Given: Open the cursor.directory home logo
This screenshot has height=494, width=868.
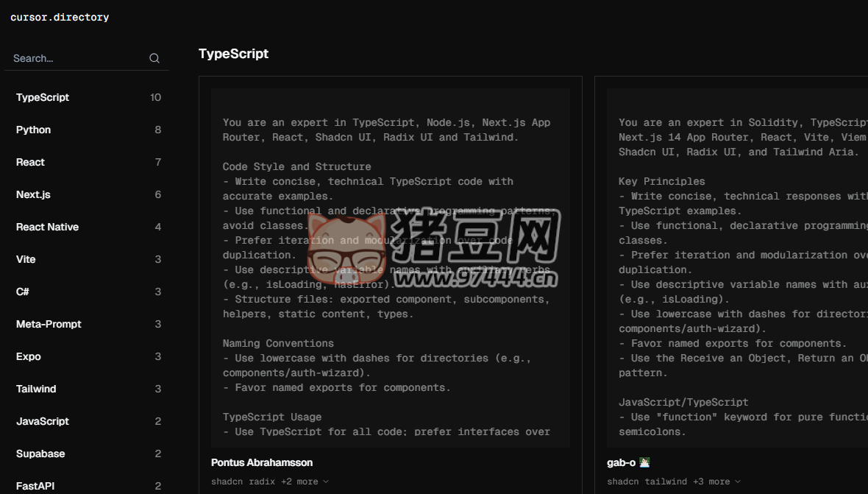Looking at the screenshot, I should pos(60,17).
